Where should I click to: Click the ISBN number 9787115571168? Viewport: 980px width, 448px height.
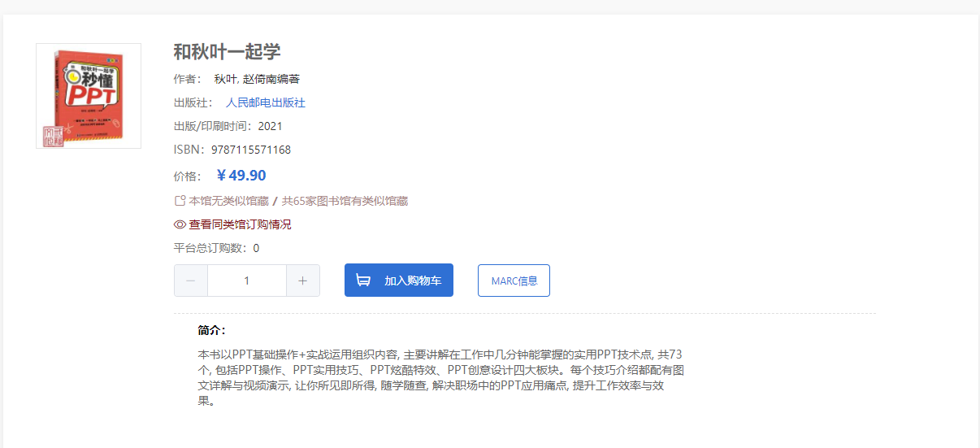click(x=251, y=150)
